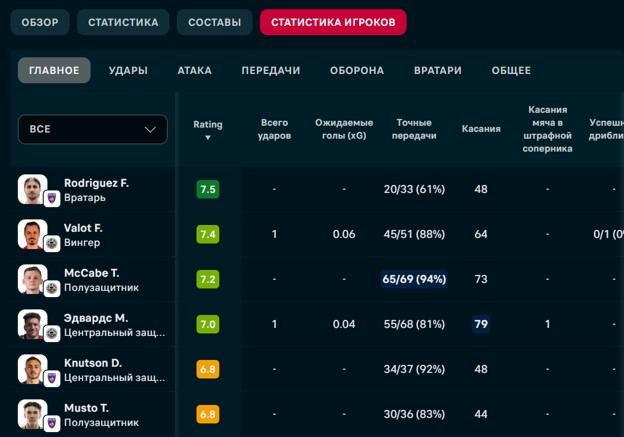This screenshot has width=624, height=437.
Task: Click Knutson D.'s 6.8 rating badge
Action: point(208,369)
